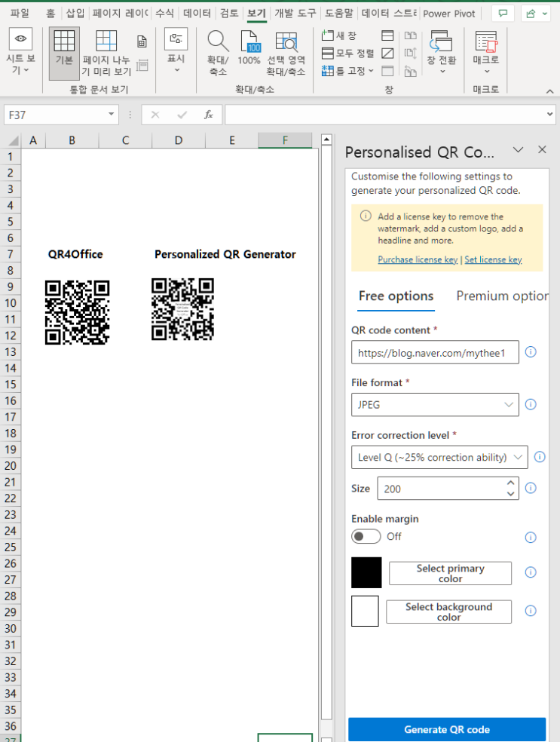The height and width of the screenshot is (742, 560).
Task: Set zoom to 100%
Action: click(249, 48)
